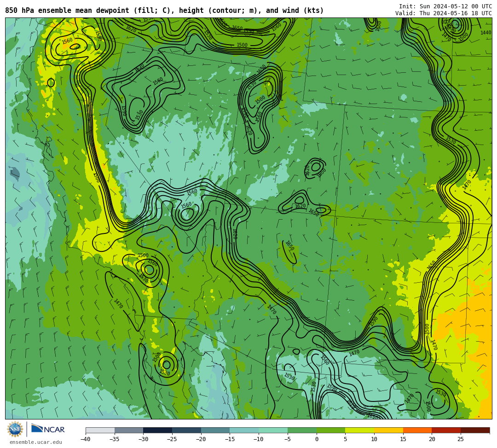Pick the dark brown above-25 swatch

pos(475,431)
